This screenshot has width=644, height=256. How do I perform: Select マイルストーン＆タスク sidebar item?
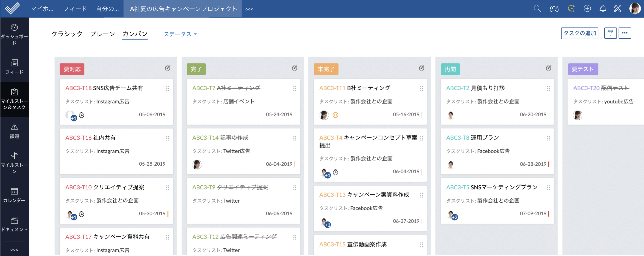click(15, 99)
